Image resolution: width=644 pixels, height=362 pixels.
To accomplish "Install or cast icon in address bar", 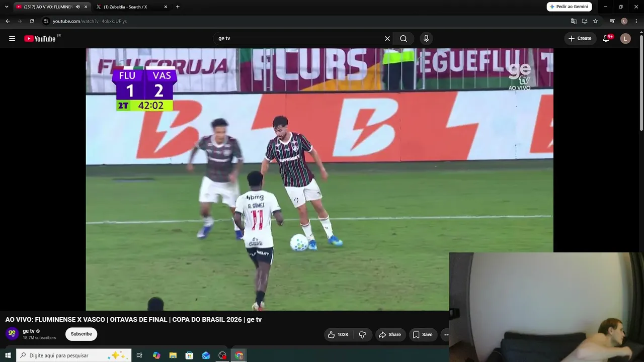I will coord(585,21).
